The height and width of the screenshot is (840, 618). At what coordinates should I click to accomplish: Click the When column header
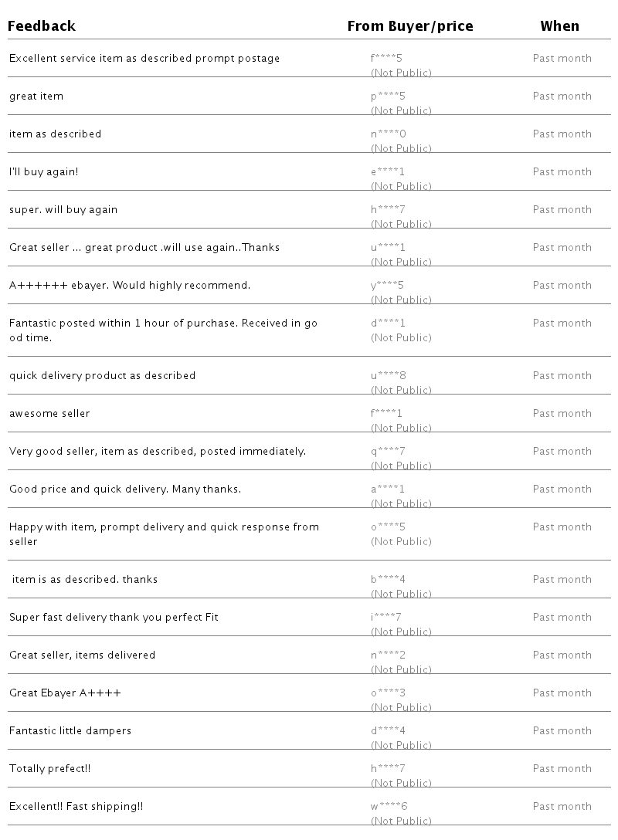click(x=559, y=26)
